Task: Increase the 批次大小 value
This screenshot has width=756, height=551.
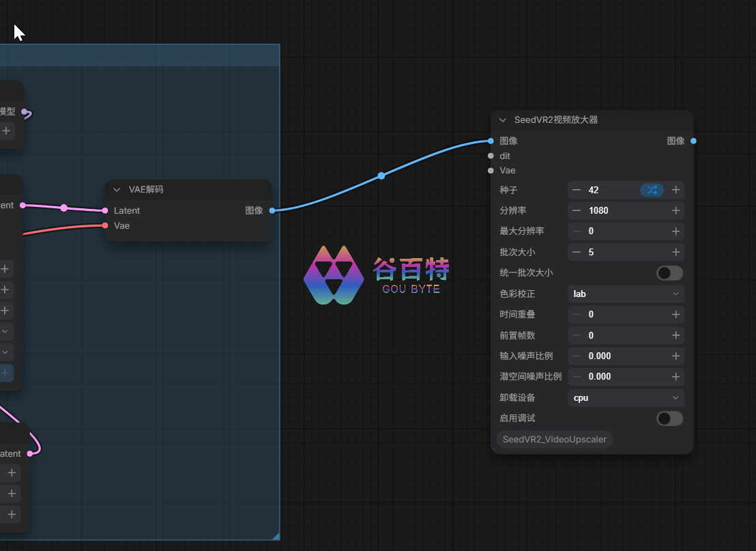Action: click(676, 253)
